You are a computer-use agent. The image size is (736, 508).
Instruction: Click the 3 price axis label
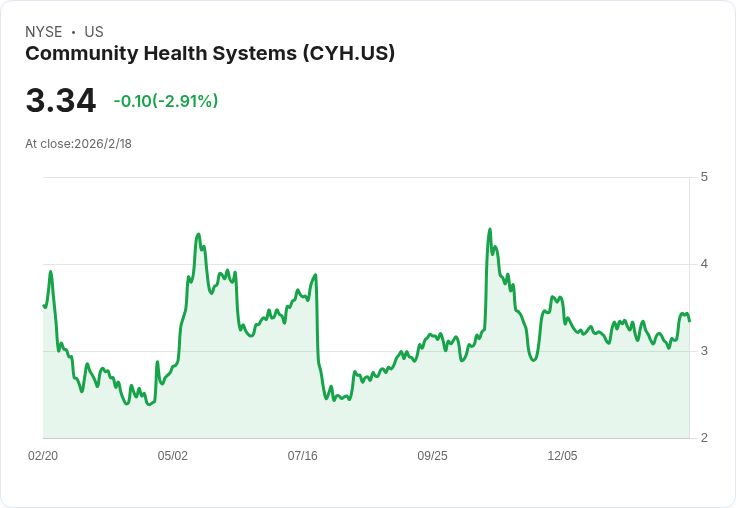click(704, 351)
